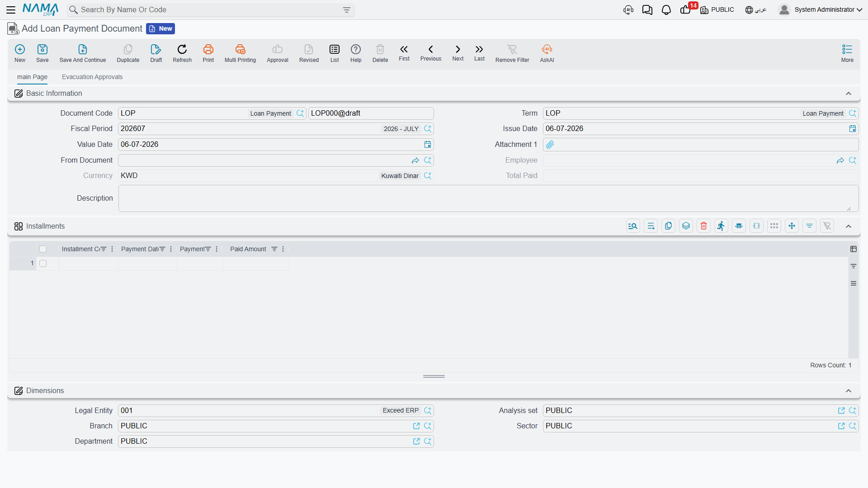Click Term lookup search icon

coord(853,113)
